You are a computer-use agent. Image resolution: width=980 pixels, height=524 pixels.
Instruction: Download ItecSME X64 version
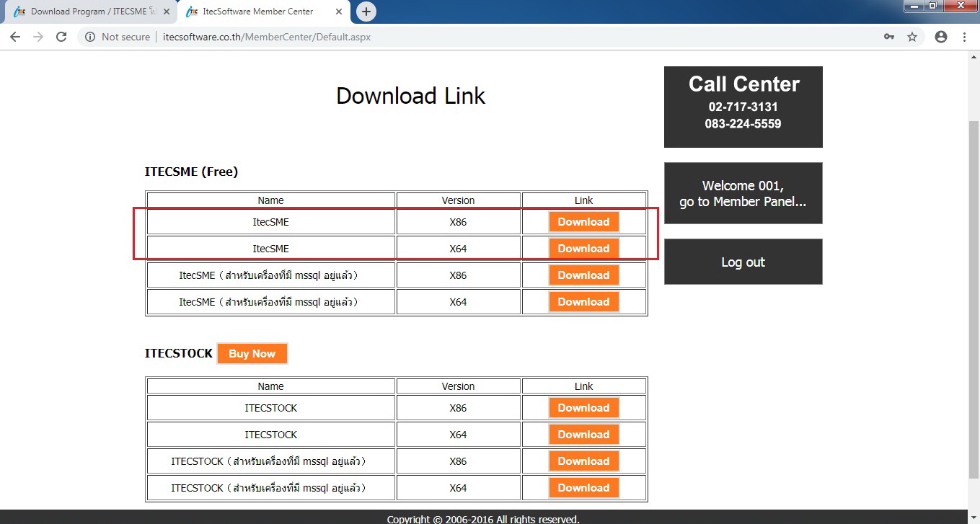click(x=583, y=249)
